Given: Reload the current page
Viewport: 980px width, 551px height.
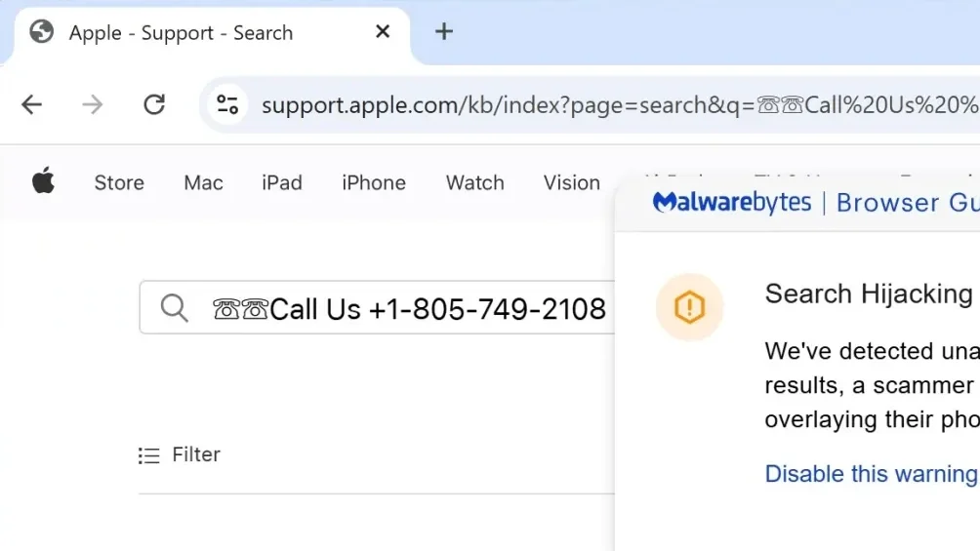Looking at the screenshot, I should pyautogui.click(x=154, y=104).
